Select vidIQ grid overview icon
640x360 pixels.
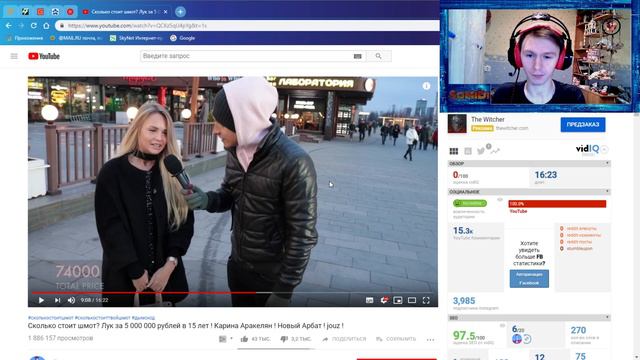point(453,151)
